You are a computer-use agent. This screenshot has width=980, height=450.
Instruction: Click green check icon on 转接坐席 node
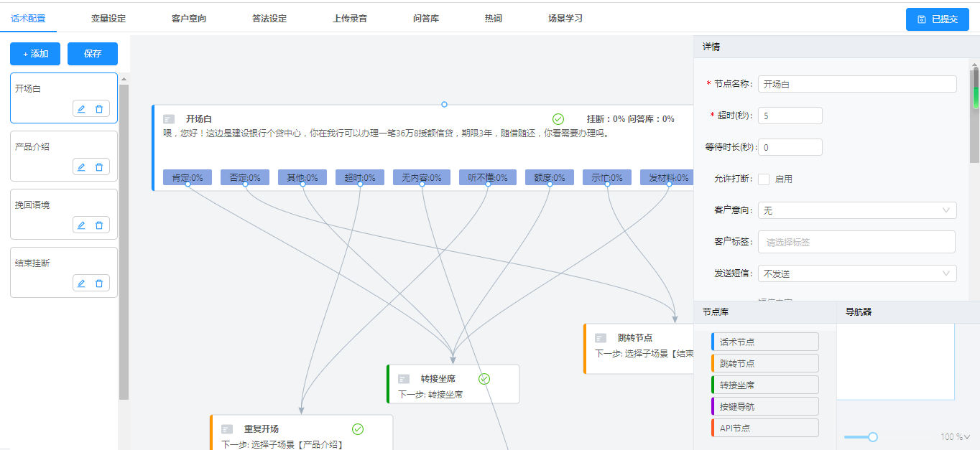(484, 379)
